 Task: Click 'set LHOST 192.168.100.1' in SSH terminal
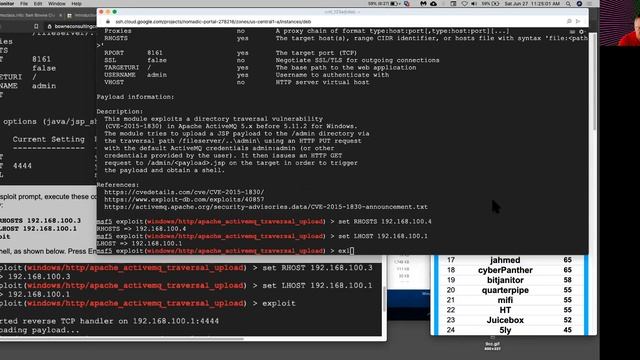(x=383, y=236)
